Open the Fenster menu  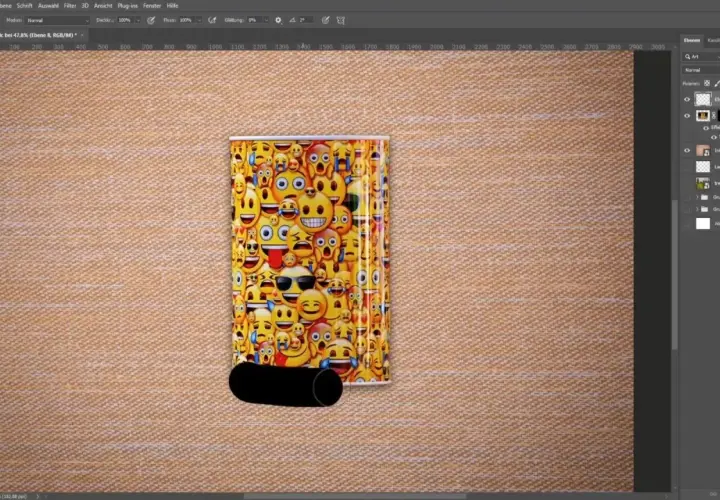point(152,6)
